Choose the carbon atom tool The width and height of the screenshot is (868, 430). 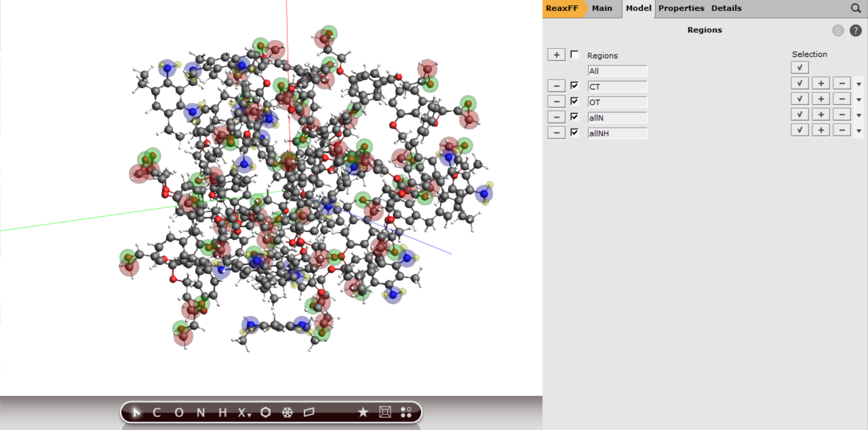pos(157,412)
